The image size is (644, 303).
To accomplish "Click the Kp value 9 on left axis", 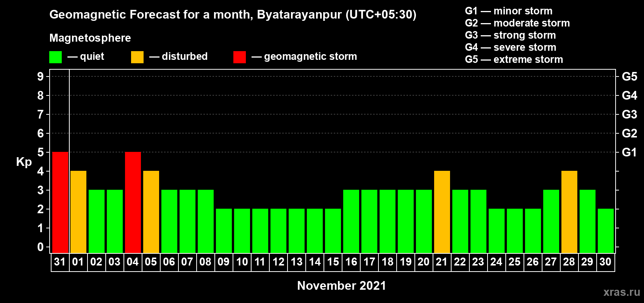I will click(41, 77).
